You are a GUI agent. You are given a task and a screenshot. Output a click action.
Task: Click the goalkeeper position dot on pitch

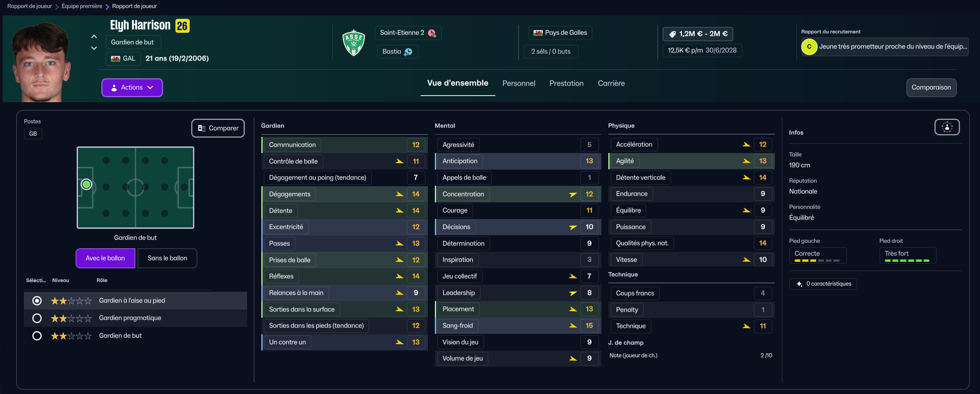(x=86, y=185)
